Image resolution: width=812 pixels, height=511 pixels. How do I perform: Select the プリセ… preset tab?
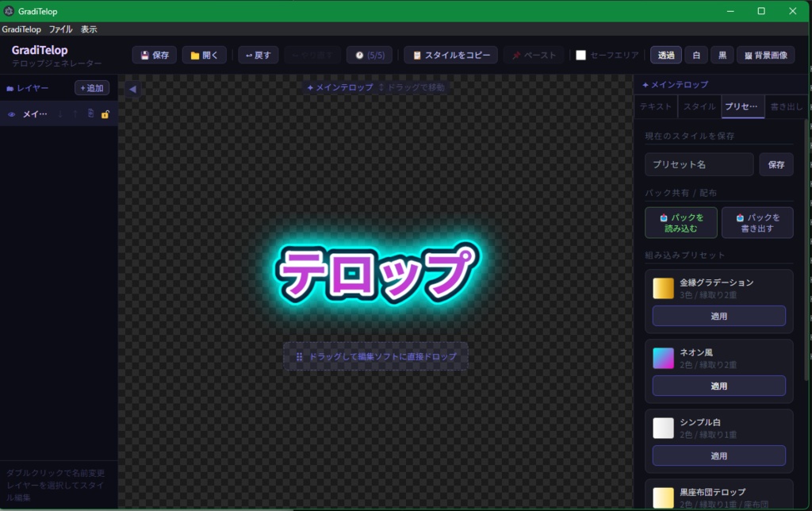742,107
